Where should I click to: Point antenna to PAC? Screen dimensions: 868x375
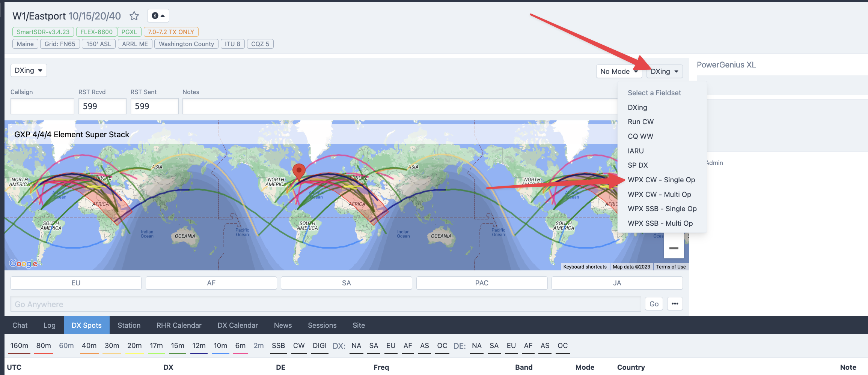[482, 283]
